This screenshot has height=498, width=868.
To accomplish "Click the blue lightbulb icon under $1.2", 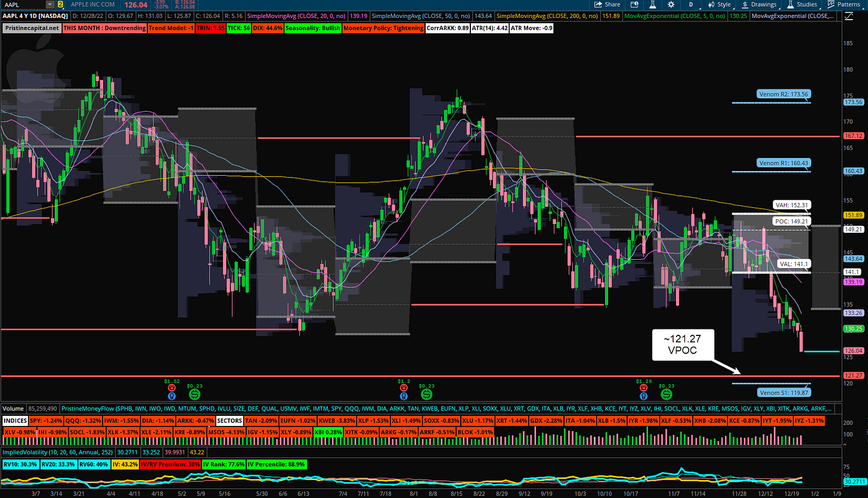I will point(404,395).
